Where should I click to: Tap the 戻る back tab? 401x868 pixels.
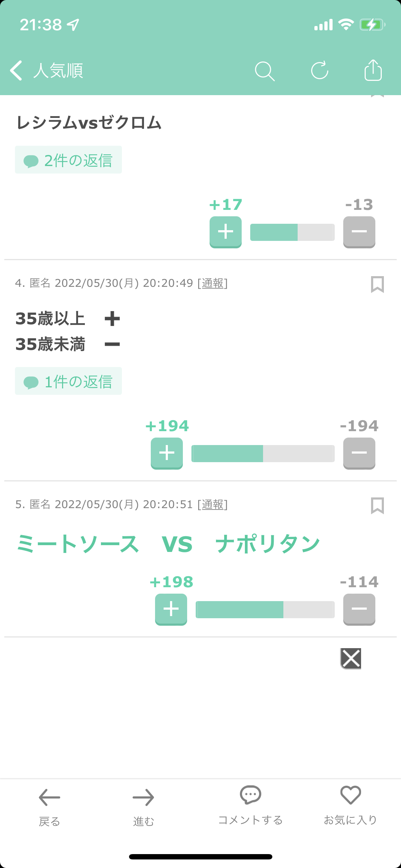pos(49,807)
